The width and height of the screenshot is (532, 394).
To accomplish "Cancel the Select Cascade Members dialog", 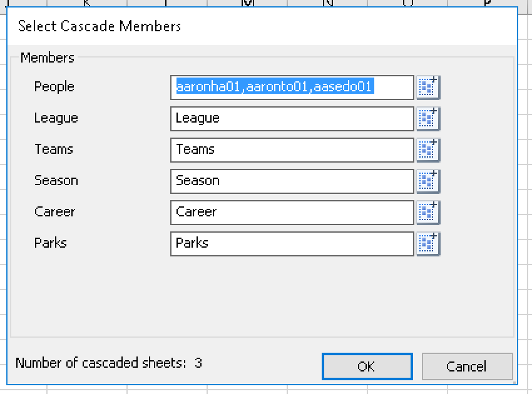I will pos(467,366).
